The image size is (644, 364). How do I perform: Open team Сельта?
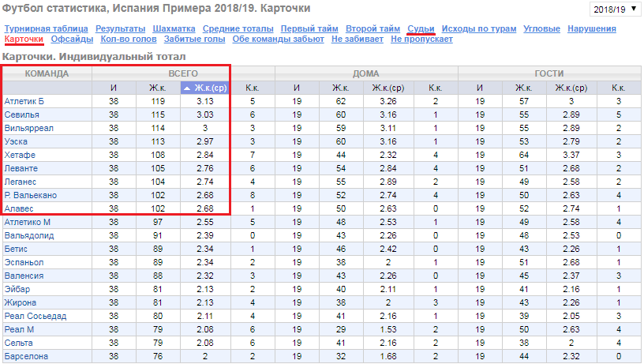[x=18, y=343]
